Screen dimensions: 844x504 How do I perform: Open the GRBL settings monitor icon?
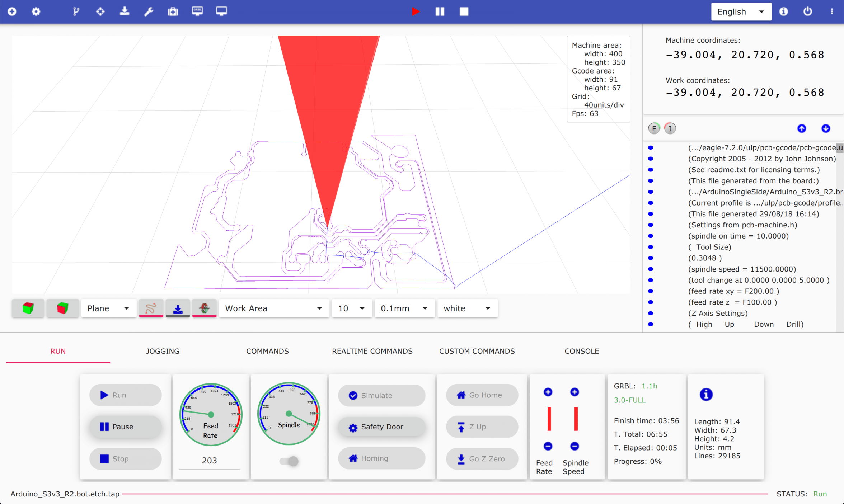click(x=197, y=11)
